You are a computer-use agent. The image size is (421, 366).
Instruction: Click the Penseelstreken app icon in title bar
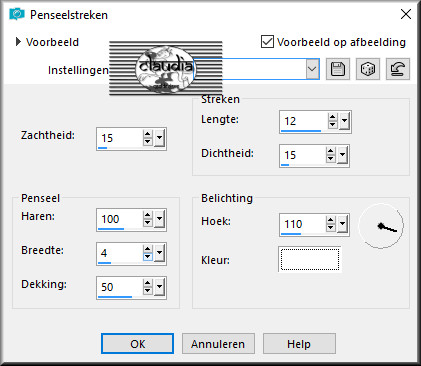[x=17, y=14]
